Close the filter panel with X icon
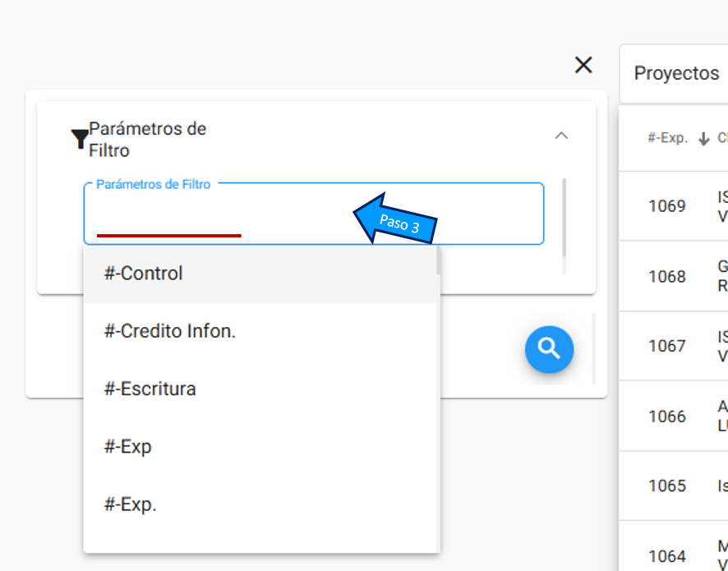The width and height of the screenshot is (728, 571). click(583, 65)
